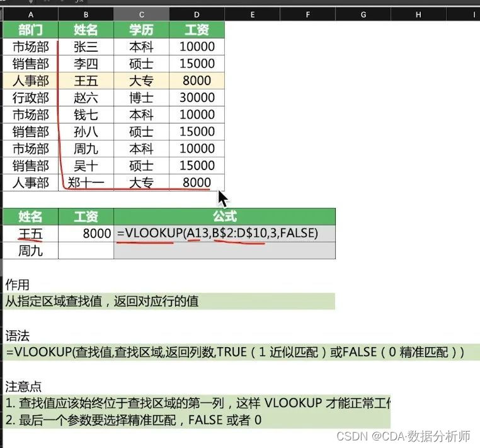Screen dimensions: 480x448
Task: Click the 学历 header cell
Action: tap(142, 30)
